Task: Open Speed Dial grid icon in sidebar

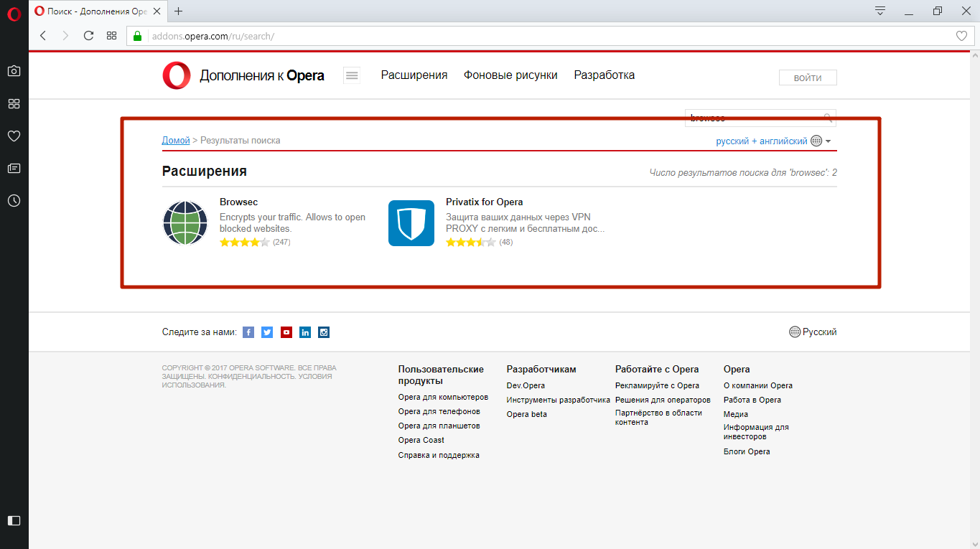Action: coord(14,103)
